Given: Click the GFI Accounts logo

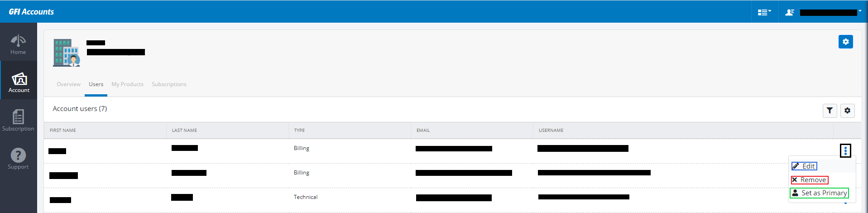Looking at the screenshot, I should [x=31, y=12].
